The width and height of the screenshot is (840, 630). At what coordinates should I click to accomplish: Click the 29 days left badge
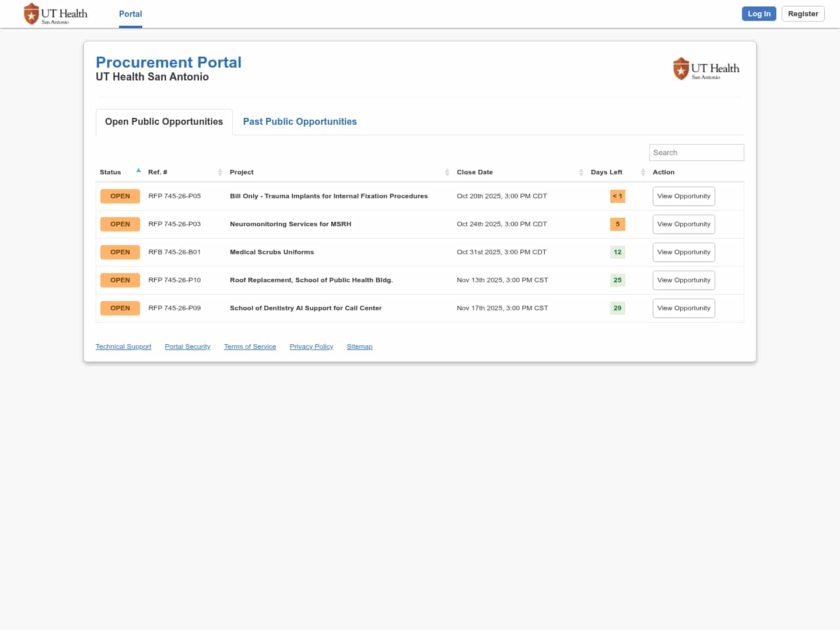pos(617,308)
